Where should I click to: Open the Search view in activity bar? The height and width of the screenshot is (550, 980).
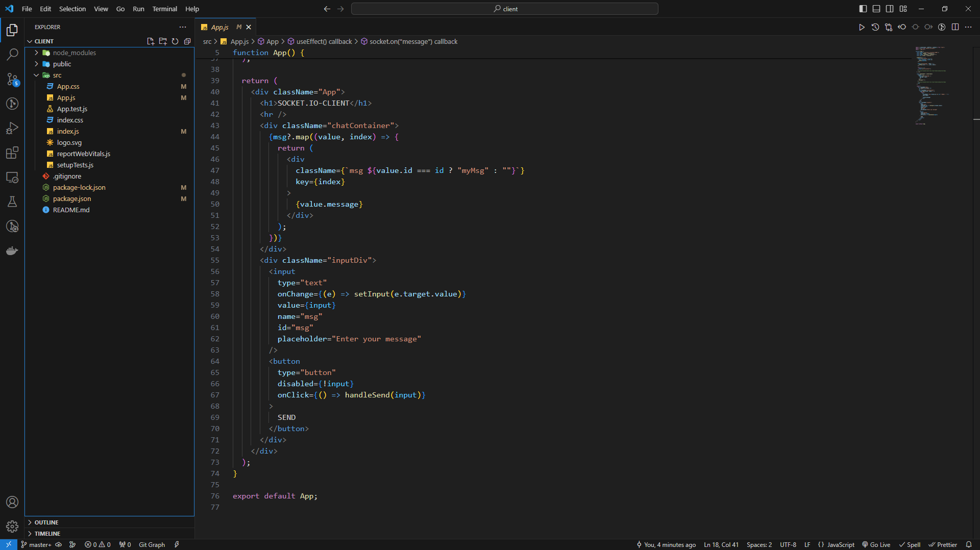point(12,54)
